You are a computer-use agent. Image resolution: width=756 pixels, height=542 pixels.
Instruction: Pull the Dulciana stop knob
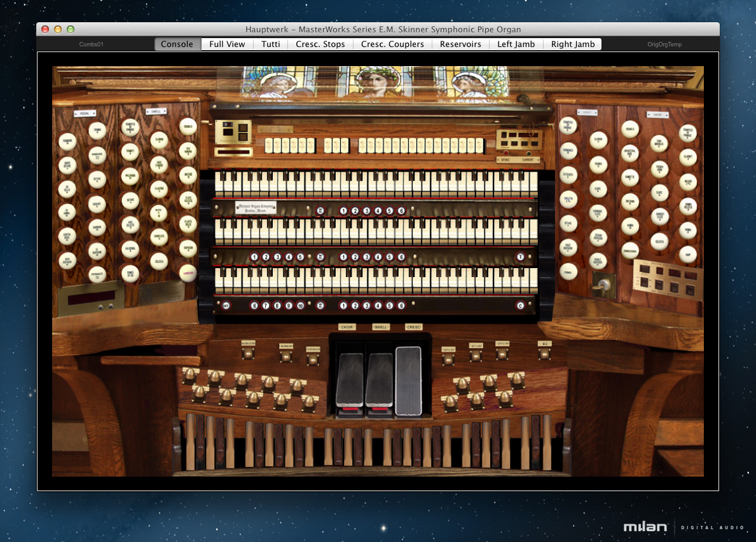pyautogui.click(x=630, y=202)
